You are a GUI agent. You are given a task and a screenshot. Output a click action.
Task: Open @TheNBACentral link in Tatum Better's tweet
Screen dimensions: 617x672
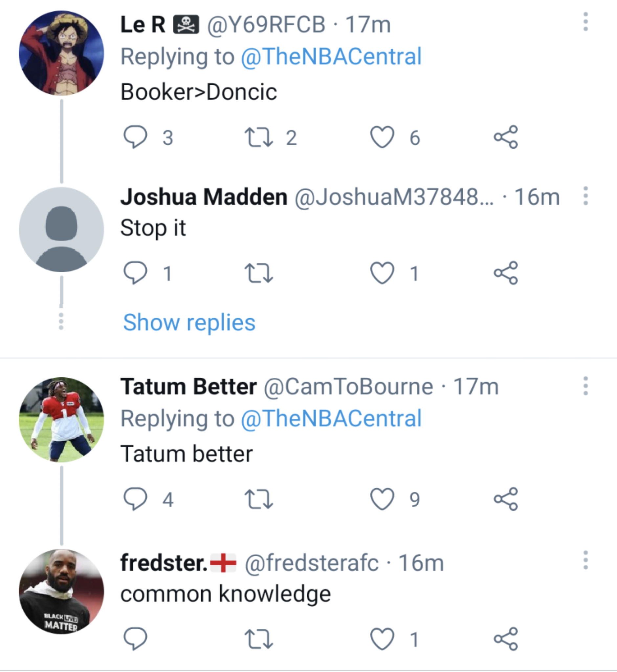tap(331, 418)
